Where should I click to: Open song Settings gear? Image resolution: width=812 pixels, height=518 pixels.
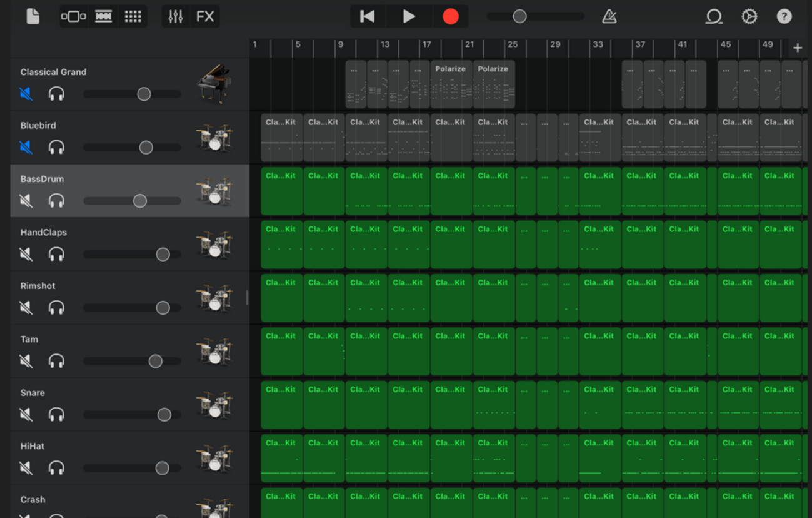click(749, 16)
